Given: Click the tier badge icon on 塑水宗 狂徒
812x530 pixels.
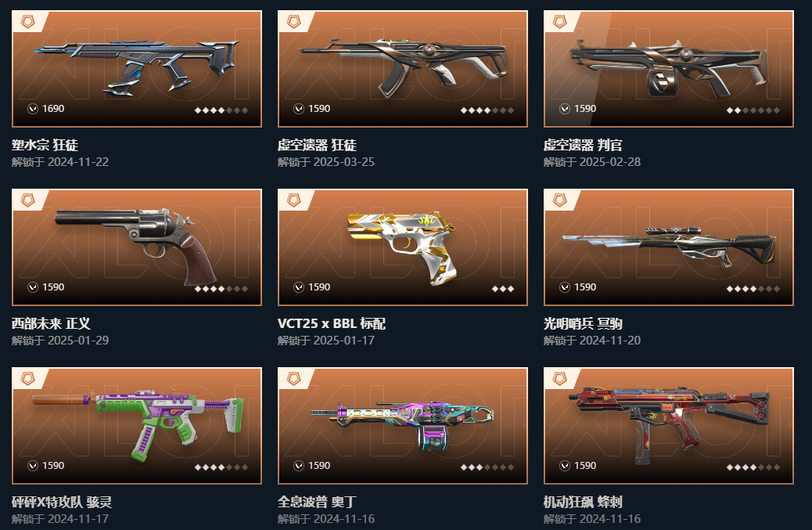Looking at the screenshot, I should point(27,21).
